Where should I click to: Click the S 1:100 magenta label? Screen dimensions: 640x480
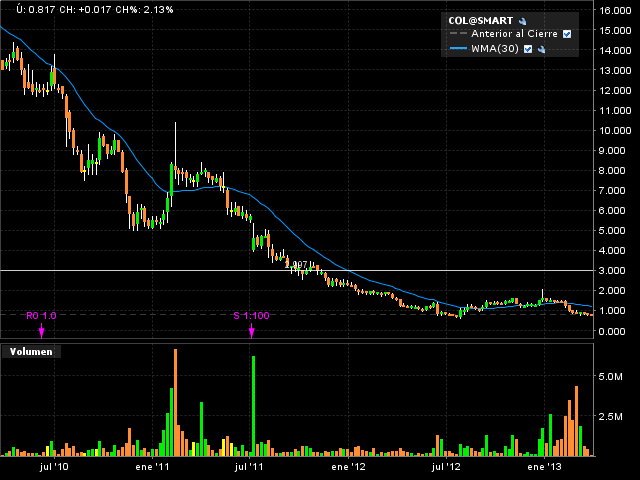coord(251,316)
